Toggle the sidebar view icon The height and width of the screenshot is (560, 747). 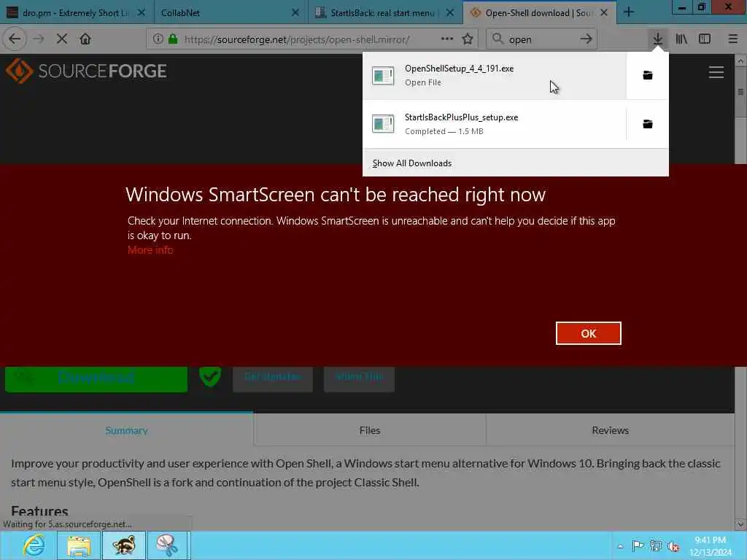[x=705, y=39]
